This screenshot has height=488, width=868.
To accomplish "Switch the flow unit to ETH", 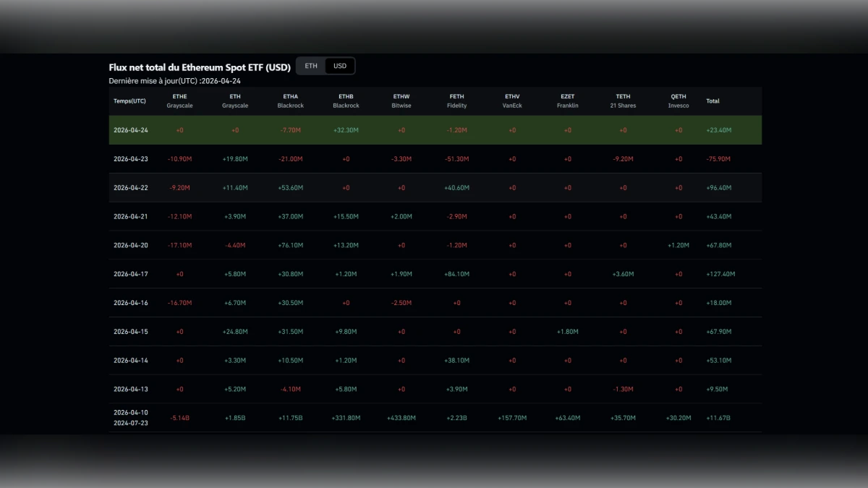I will 311,66.
